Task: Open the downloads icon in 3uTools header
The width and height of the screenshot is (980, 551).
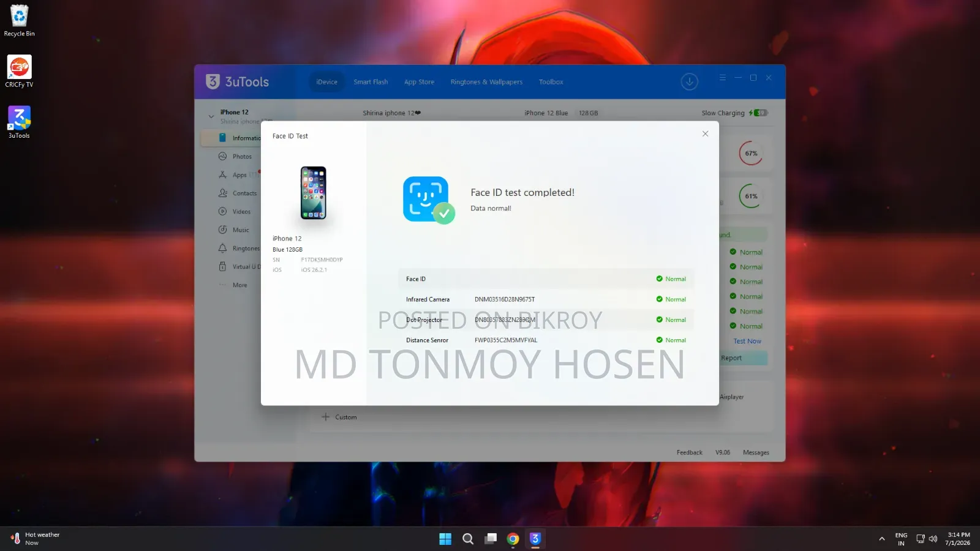Action: [689, 81]
